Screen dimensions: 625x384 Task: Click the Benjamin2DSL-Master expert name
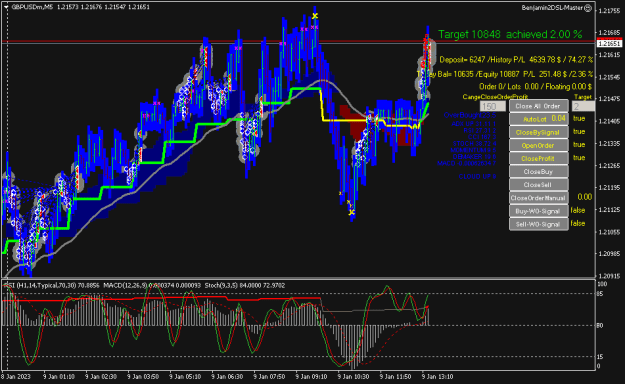552,8
